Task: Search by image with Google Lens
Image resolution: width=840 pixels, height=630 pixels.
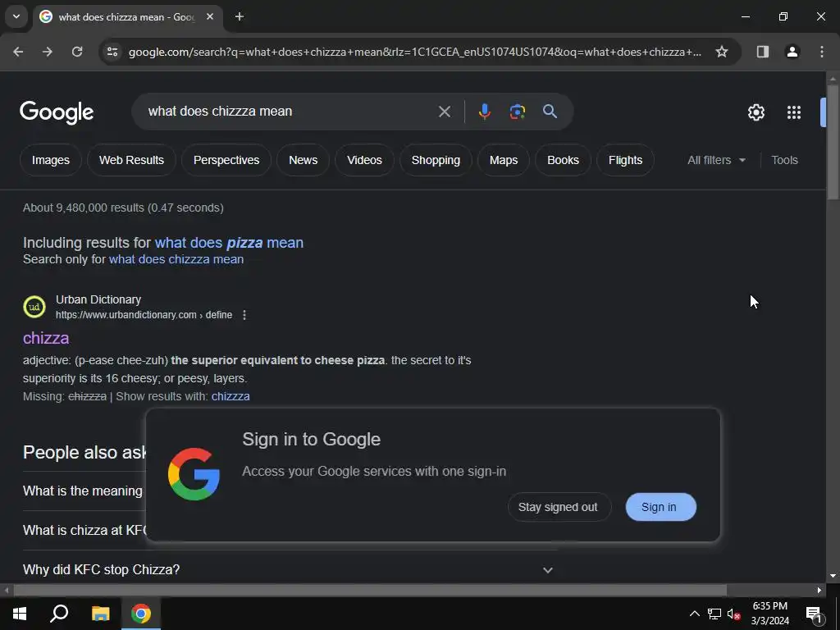Action: pyautogui.click(x=517, y=112)
